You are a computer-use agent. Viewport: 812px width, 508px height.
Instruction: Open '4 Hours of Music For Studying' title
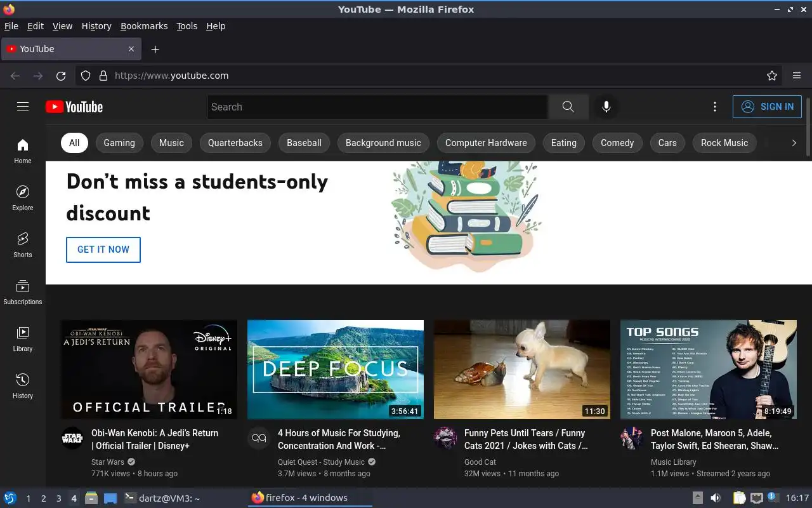[x=339, y=439]
